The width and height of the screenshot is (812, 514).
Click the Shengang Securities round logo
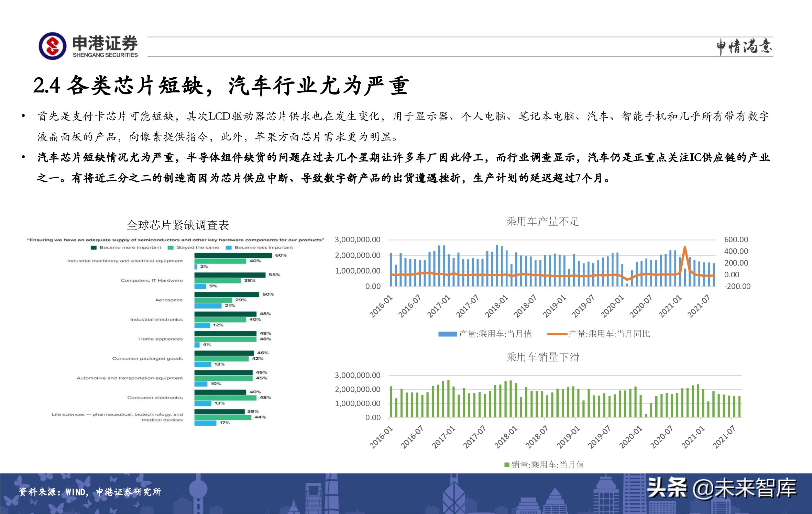(x=52, y=46)
